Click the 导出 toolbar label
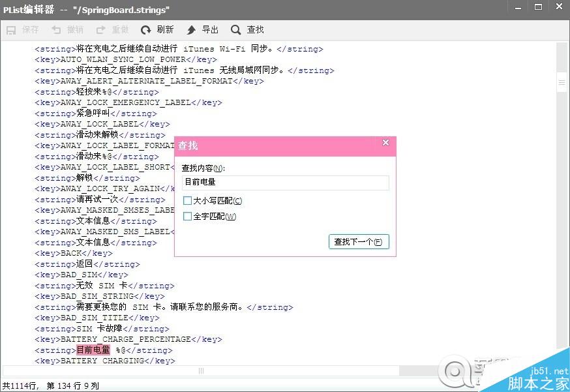The image size is (570, 392). [210, 30]
